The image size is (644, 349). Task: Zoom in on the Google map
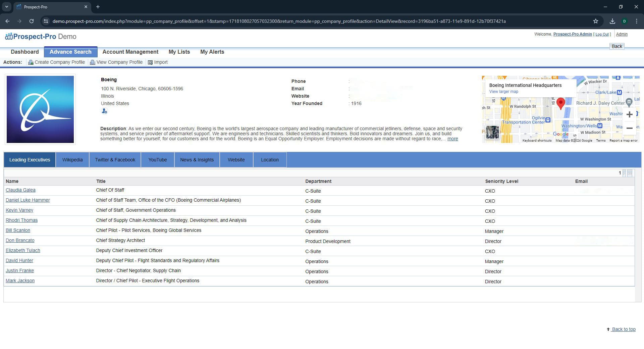tap(630, 114)
